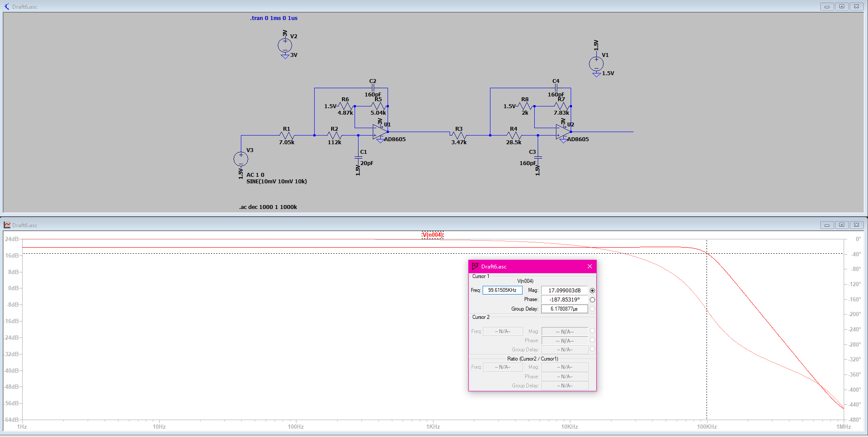Screen dimensions: 868x437
Task: Select the V2 3V supply source
Action: pos(285,45)
